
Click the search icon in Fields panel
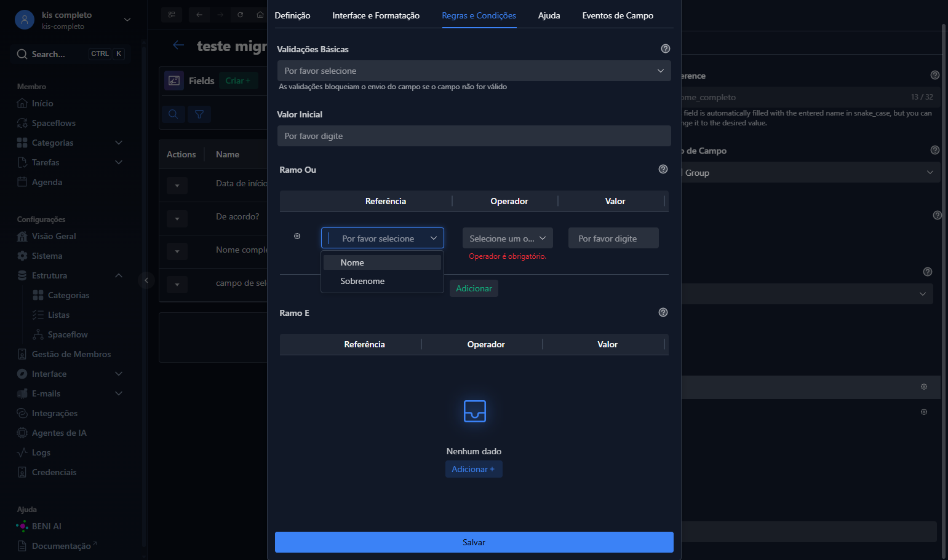point(173,114)
